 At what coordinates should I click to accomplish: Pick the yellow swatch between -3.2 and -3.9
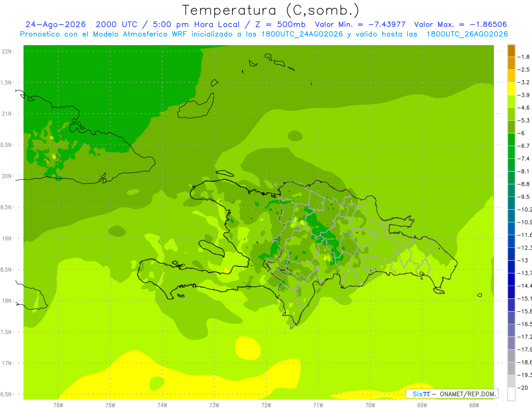click(x=511, y=89)
